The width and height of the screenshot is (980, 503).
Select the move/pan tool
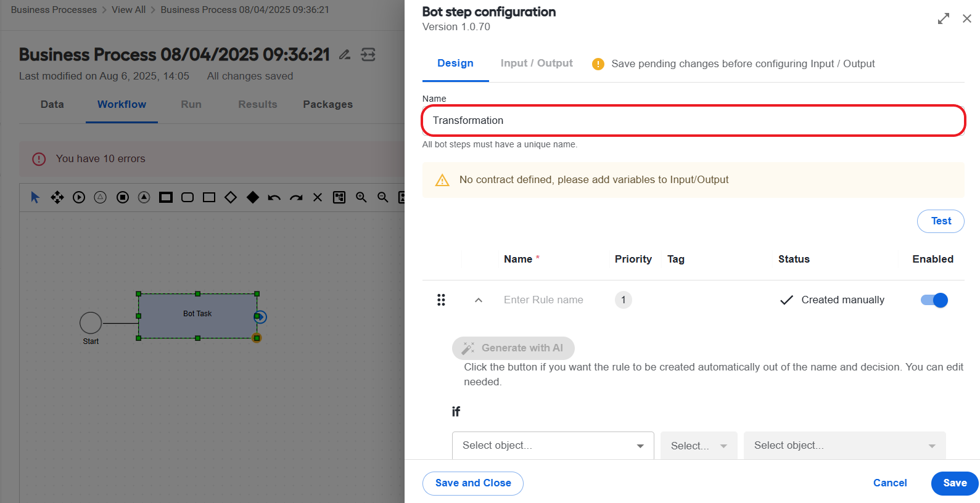tap(57, 197)
